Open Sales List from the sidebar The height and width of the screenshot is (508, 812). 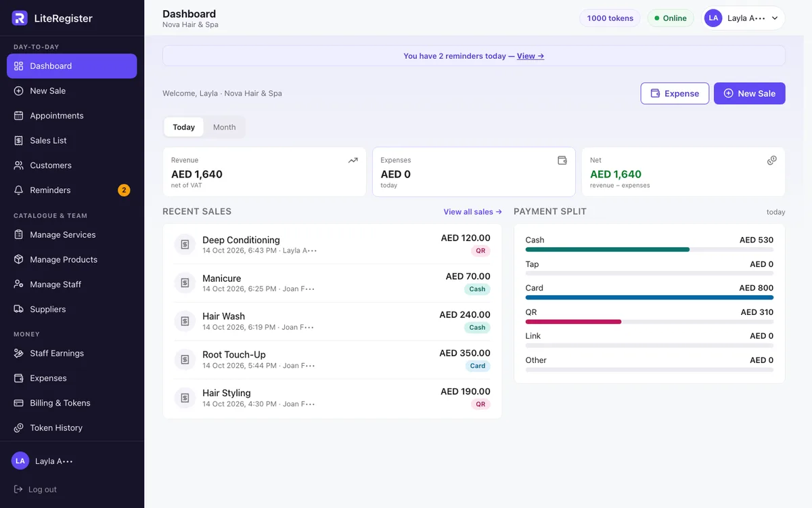[72, 140]
